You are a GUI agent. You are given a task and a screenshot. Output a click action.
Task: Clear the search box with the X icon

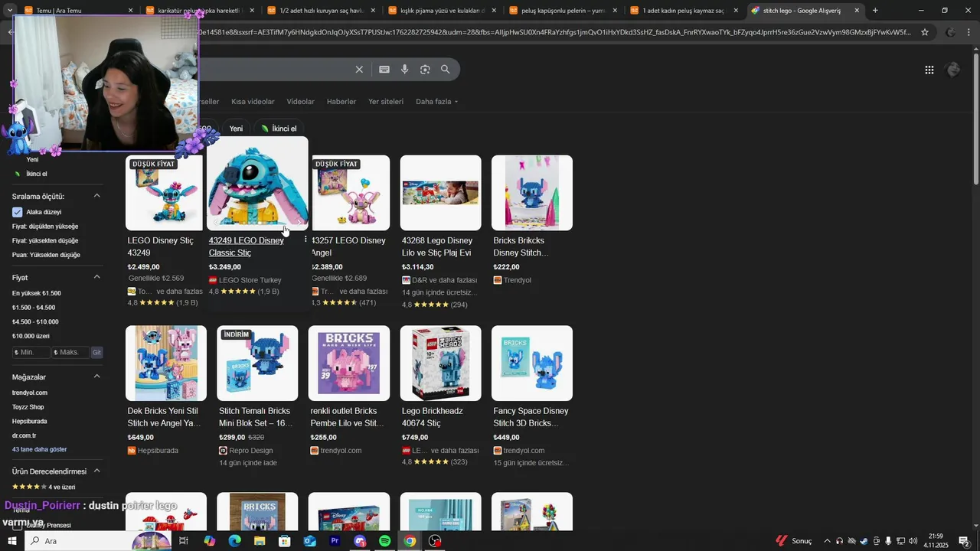pyautogui.click(x=359, y=70)
